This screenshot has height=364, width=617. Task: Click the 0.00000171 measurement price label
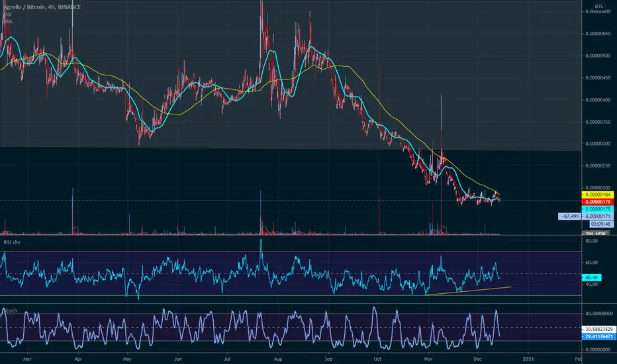(x=597, y=216)
